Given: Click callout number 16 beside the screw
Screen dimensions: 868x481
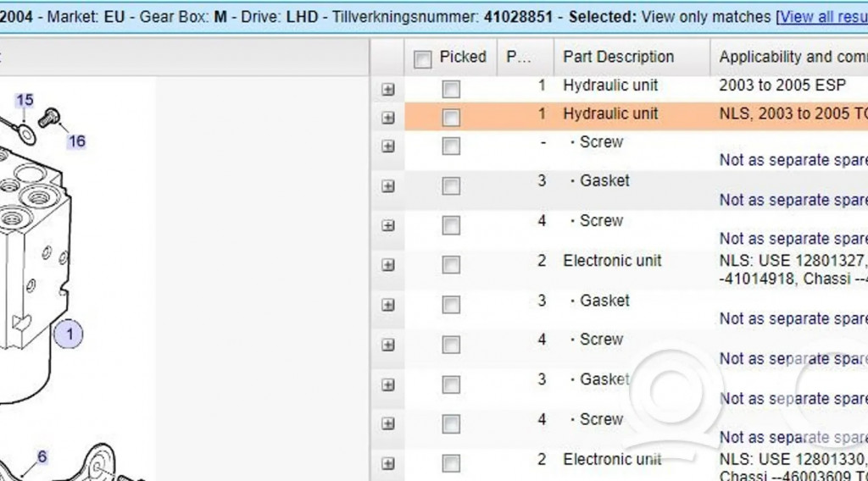Looking at the screenshot, I should pyautogui.click(x=76, y=141).
